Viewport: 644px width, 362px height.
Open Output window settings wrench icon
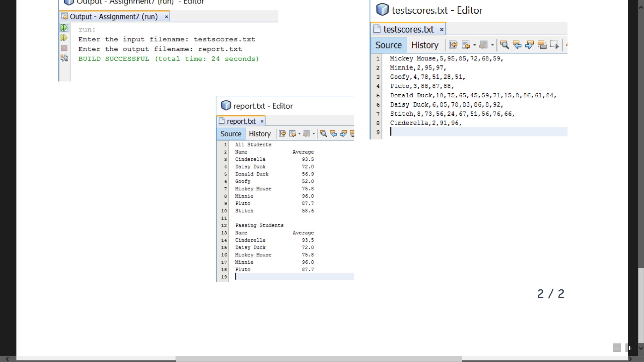click(x=64, y=58)
